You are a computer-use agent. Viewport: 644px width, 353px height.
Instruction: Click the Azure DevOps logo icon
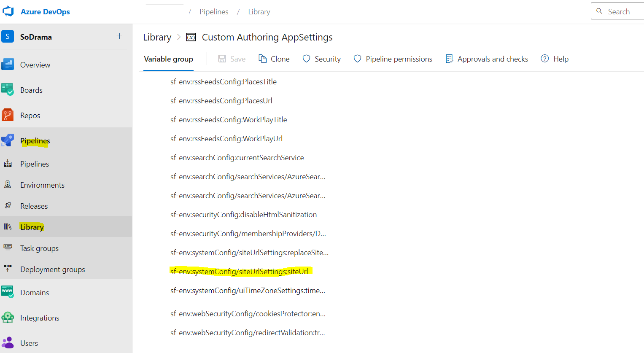click(8, 11)
